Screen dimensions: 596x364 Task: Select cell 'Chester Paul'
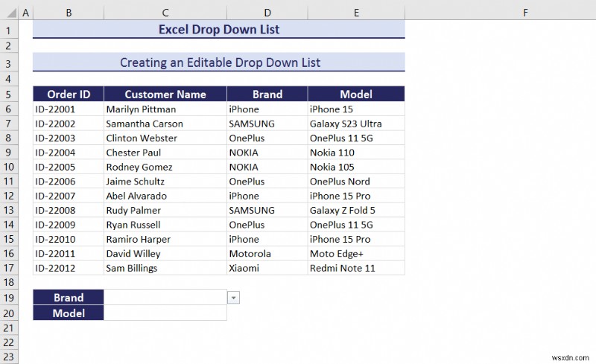tap(165, 153)
